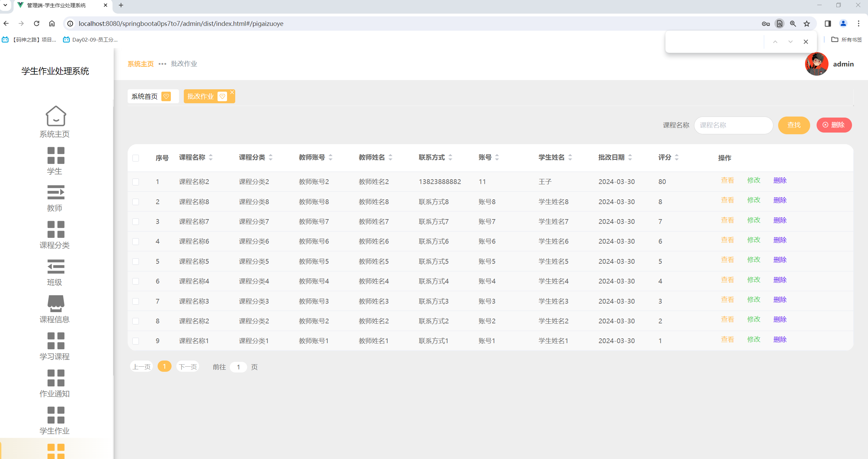The width and height of the screenshot is (868, 459).
Task: Click the browser address bar URL
Action: [x=181, y=24]
